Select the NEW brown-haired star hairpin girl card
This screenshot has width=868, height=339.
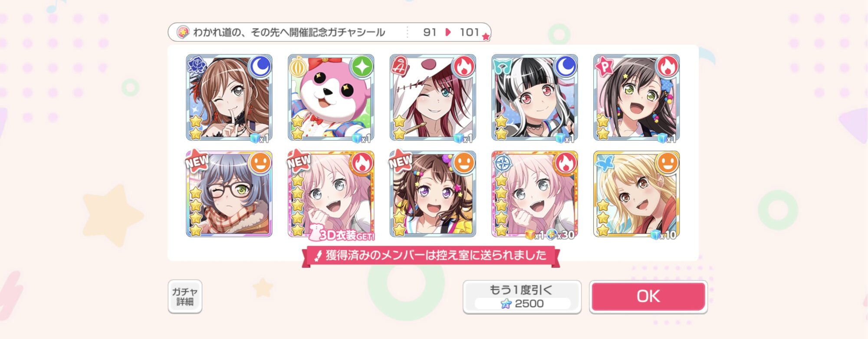click(433, 194)
